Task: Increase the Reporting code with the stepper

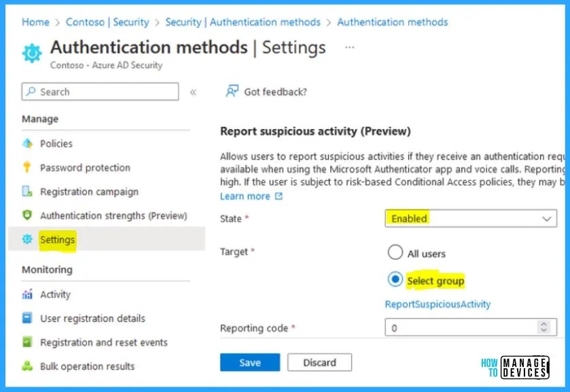Action: coord(545,324)
